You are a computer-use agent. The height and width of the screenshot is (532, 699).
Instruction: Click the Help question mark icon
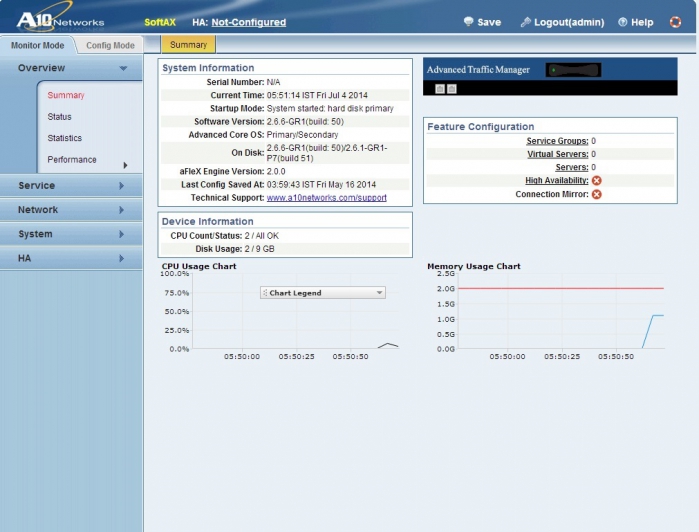click(x=623, y=22)
